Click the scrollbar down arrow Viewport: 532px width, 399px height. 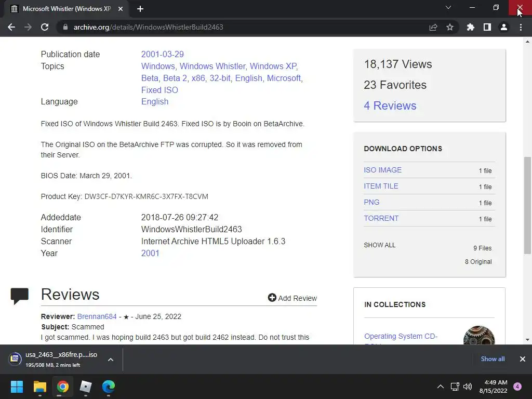point(527,340)
